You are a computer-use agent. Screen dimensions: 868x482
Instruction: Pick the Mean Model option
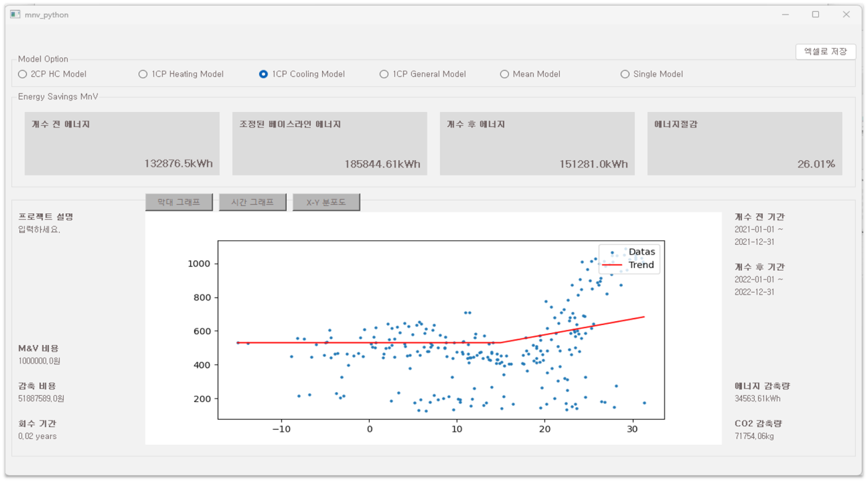[504, 74]
